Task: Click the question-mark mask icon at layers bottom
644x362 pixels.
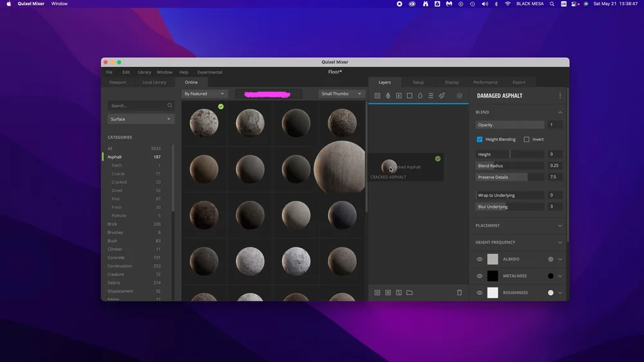Action: [x=399, y=292]
